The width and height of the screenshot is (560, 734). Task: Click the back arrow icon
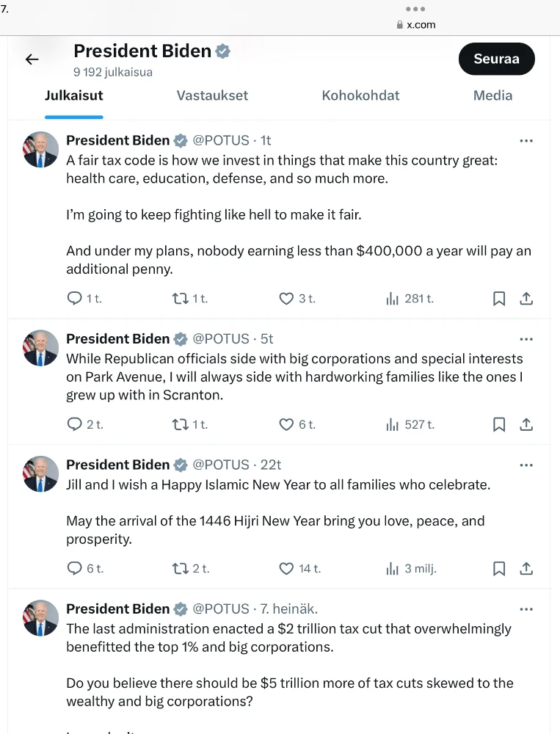click(32, 59)
